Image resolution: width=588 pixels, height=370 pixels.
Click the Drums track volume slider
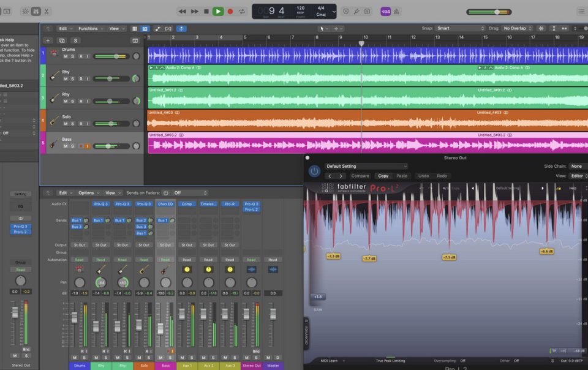[111, 56]
